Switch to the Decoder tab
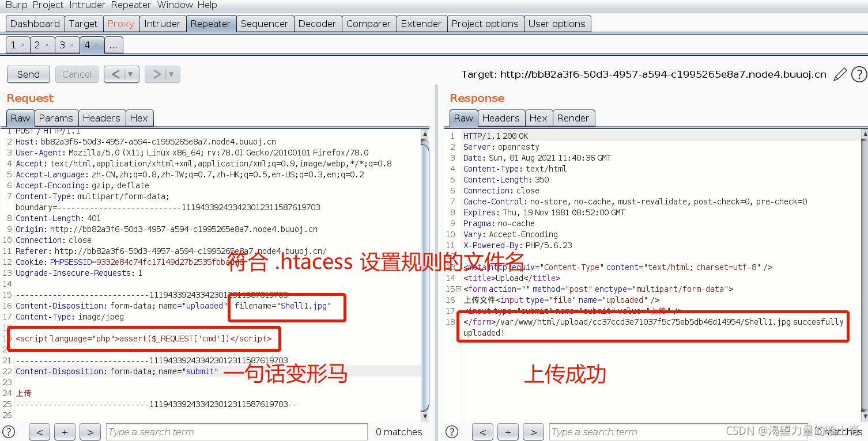 tap(318, 24)
